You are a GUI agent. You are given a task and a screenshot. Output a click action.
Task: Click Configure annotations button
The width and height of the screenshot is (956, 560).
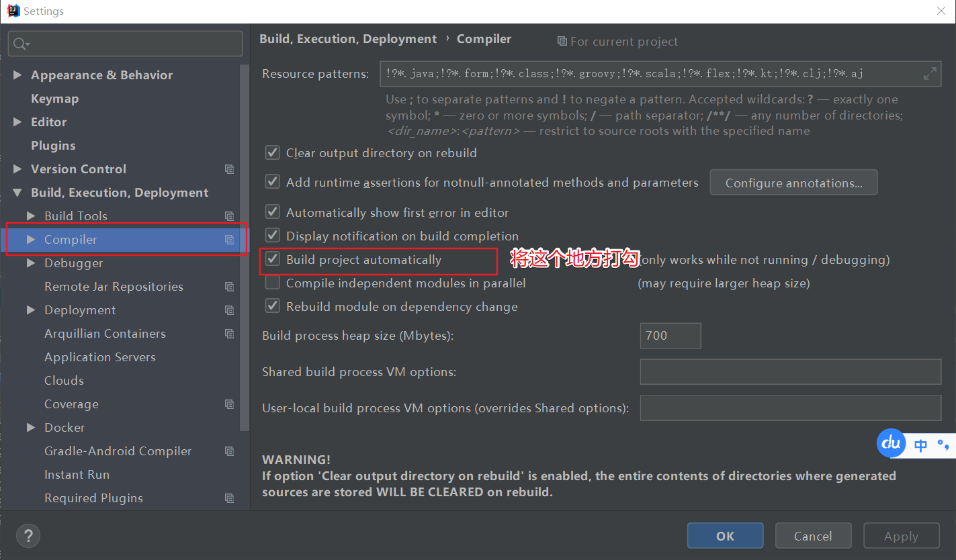pyautogui.click(x=794, y=183)
